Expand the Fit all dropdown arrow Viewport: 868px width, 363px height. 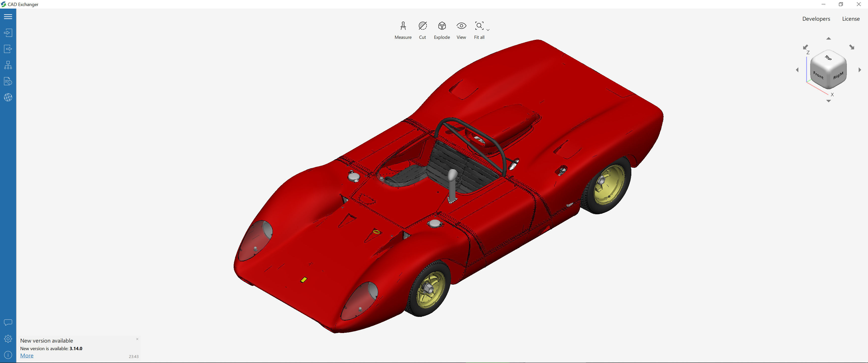488,30
